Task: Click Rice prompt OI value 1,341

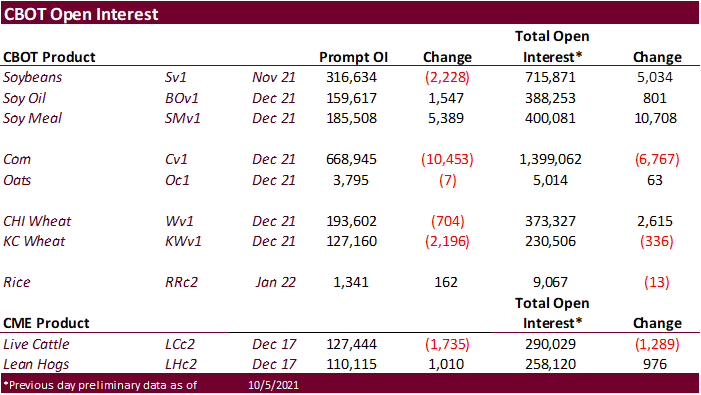Action: 351,282
